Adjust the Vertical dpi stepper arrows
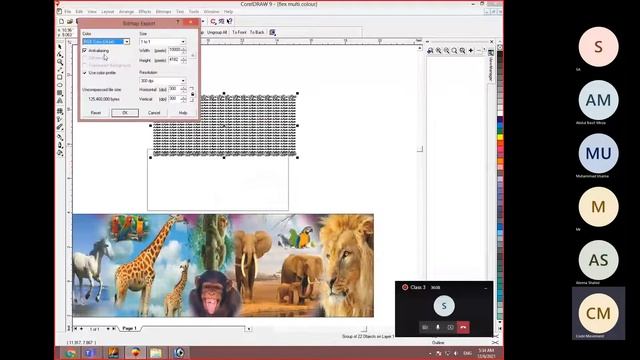The height and width of the screenshot is (360, 640). [184, 99]
